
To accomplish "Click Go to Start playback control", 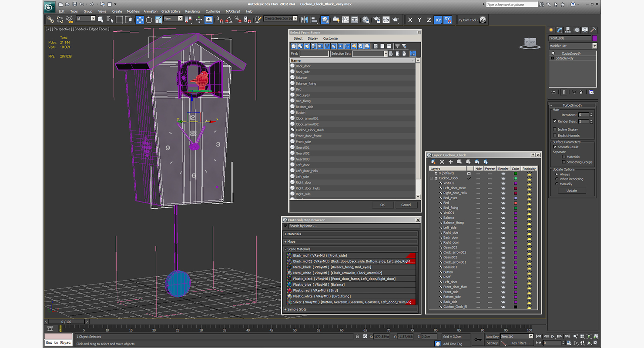I will click(x=539, y=336).
